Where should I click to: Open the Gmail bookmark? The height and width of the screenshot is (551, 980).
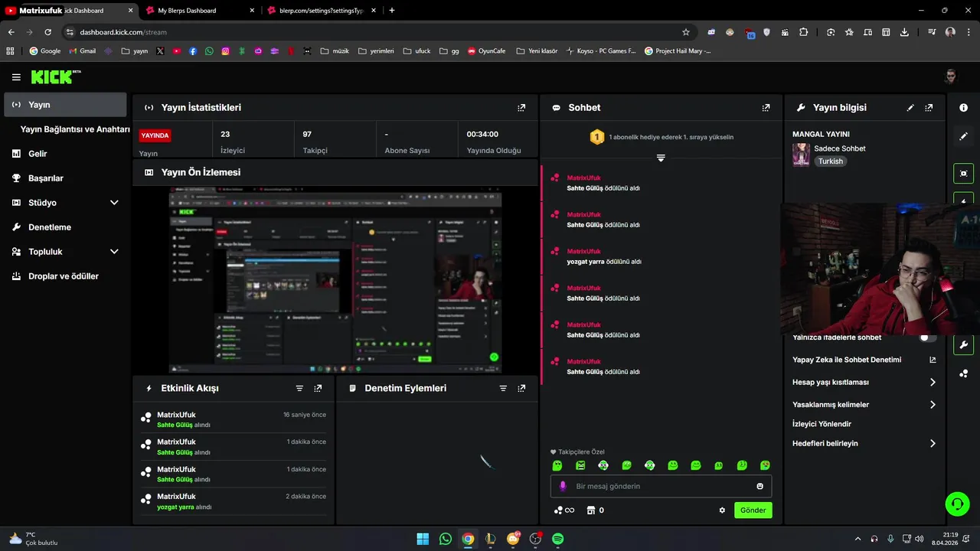point(82,51)
